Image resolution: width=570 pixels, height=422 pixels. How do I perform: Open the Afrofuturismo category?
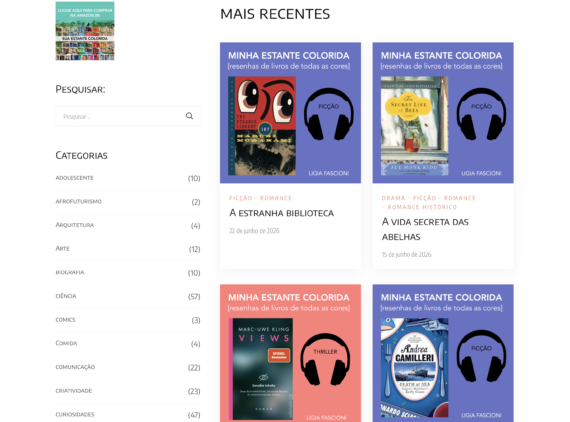coord(79,201)
